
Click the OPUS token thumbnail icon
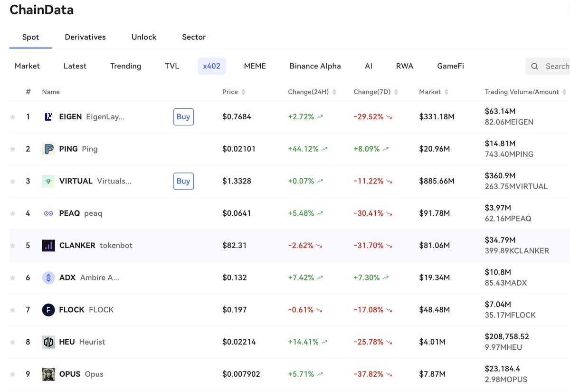(48, 374)
